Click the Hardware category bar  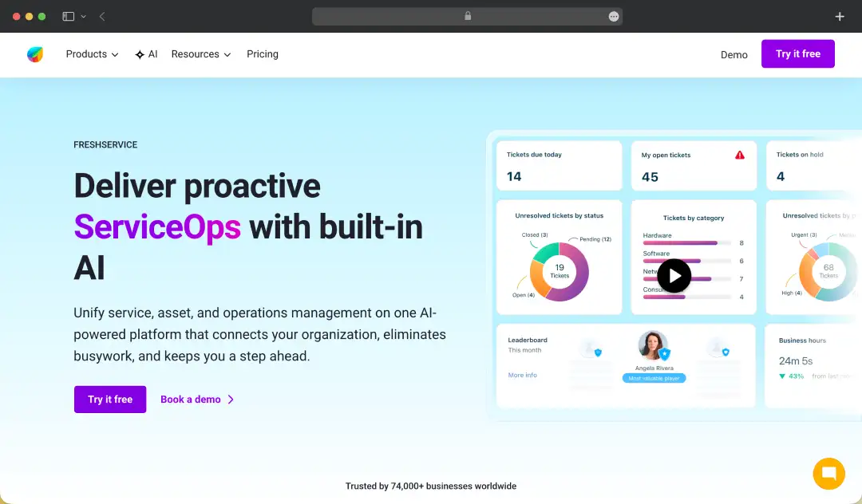click(686, 242)
